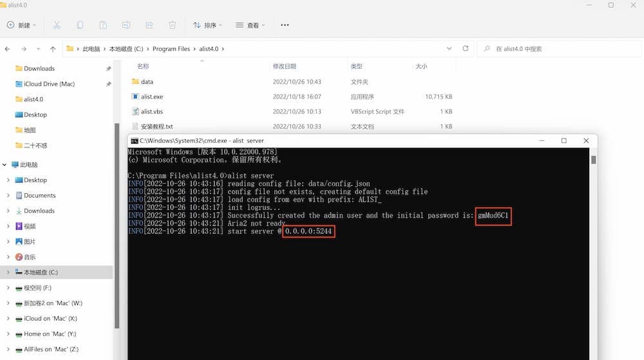Open the 排序 sort dropdown
Image resolution: width=644 pixels, height=360 pixels.
[207, 25]
